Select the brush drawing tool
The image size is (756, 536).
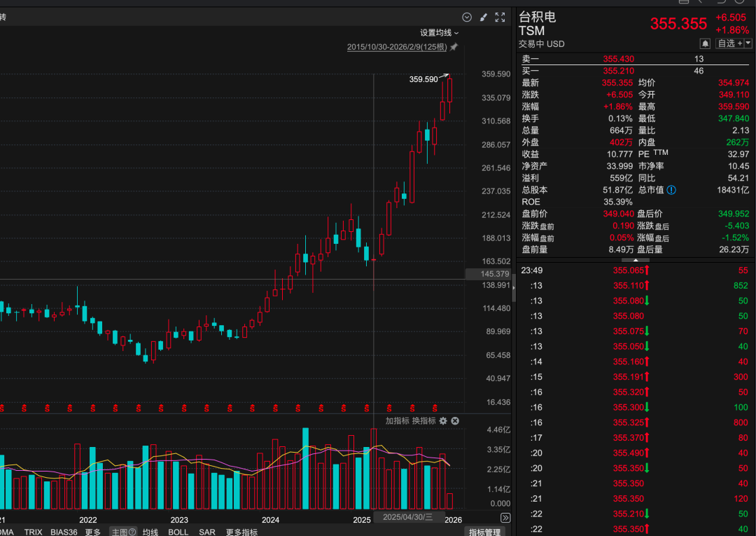pyautogui.click(x=483, y=18)
